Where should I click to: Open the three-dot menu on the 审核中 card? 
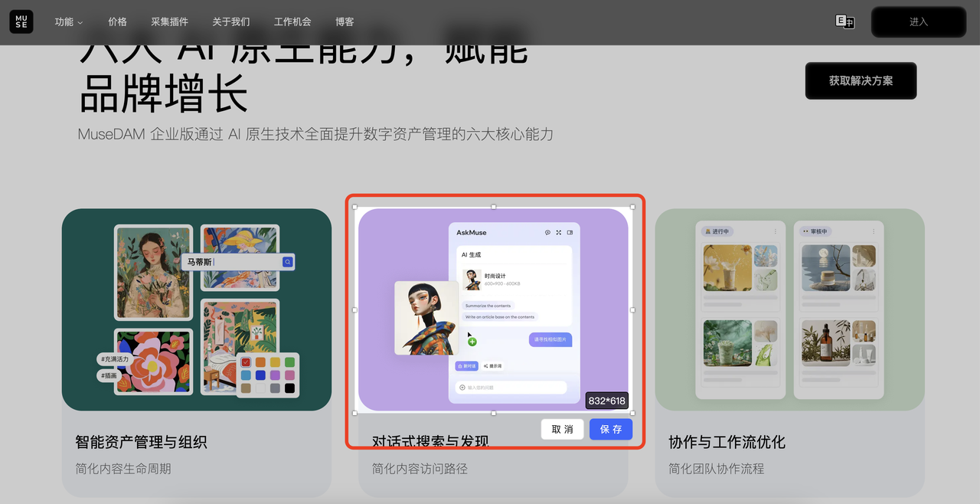pyautogui.click(x=873, y=231)
